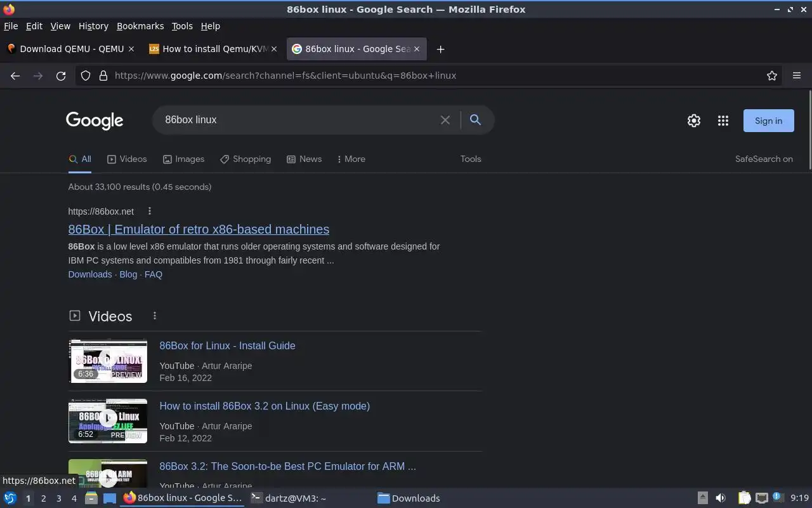Screen dimensions: 812x508
Task: Go to Google homepage via logo
Action: [x=95, y=120]
